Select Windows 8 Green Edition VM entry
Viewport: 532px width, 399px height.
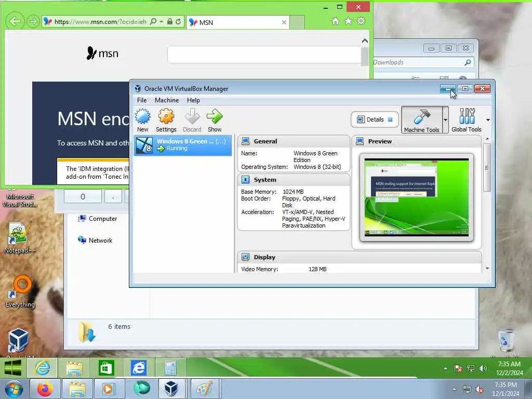pyautogui.click(x=183, y=145)
